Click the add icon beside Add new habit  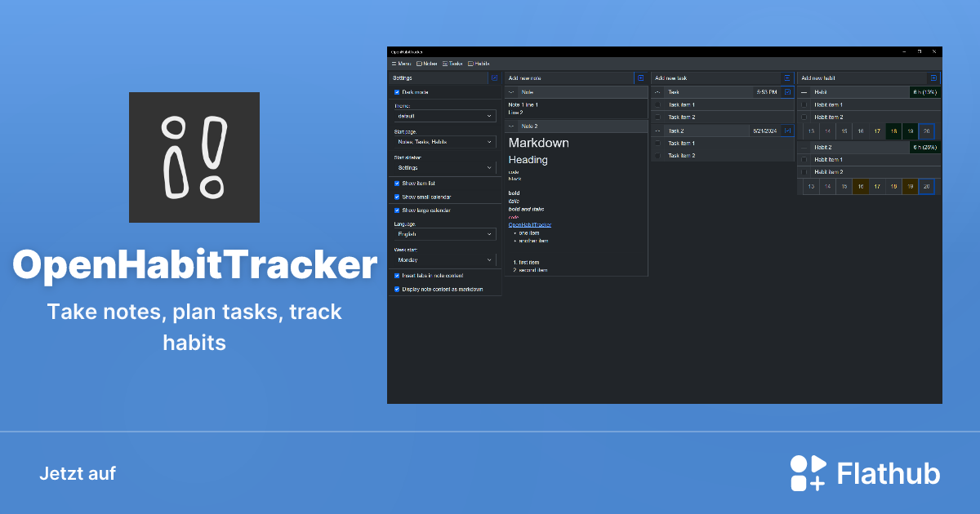pyautogui.click(x=933, y=77)
